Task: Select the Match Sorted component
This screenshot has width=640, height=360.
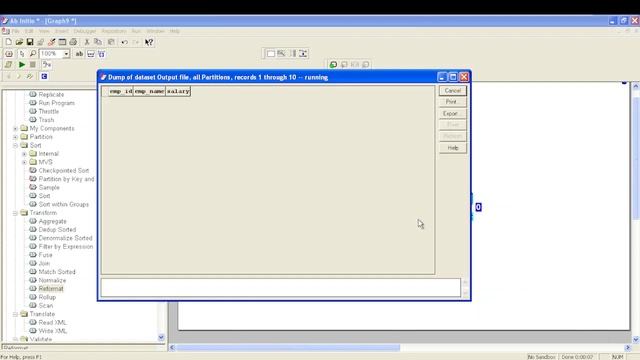Action: pyautogui.click(x=57, y=272)
